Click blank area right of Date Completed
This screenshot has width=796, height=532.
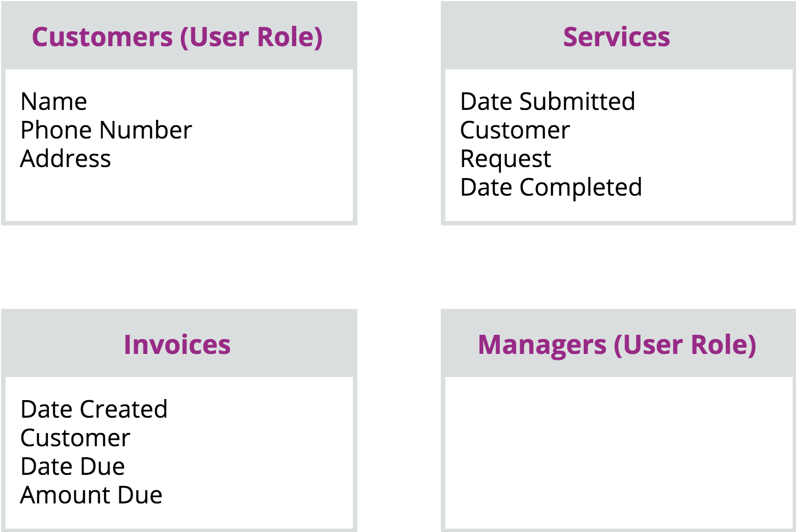715,187
